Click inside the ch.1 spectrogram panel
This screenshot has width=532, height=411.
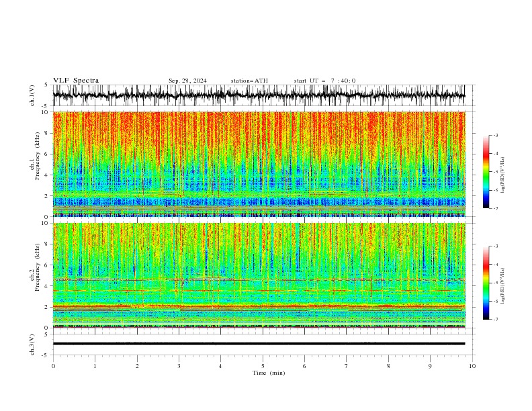[259, 164]
